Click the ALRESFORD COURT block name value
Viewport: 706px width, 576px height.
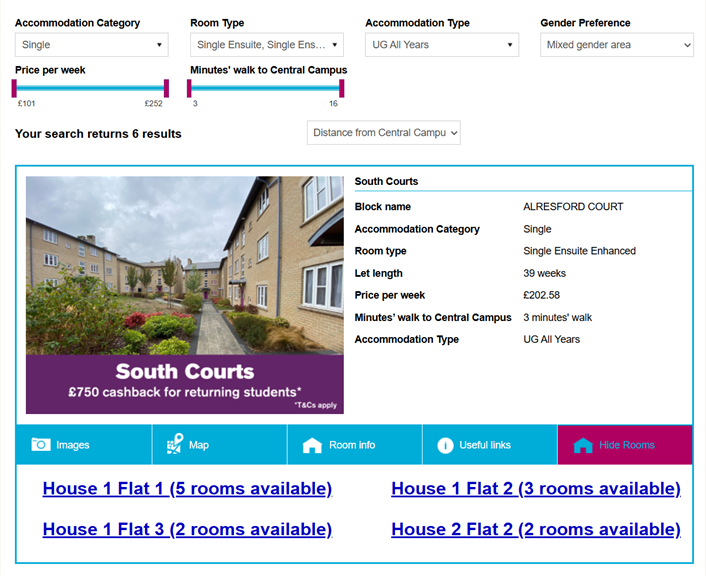tap(573, 207)
